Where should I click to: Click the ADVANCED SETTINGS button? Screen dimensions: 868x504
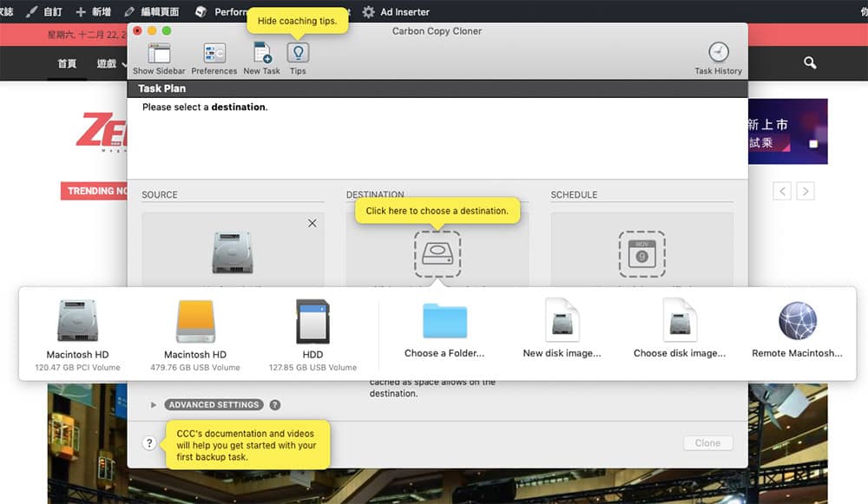(x=214, y=405)
